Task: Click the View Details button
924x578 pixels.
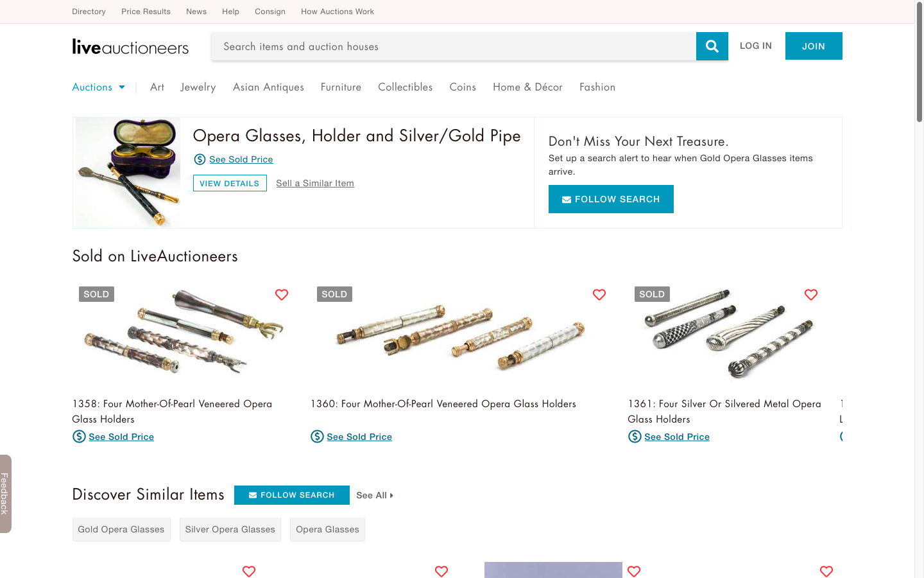Action: tap(230, 183)
